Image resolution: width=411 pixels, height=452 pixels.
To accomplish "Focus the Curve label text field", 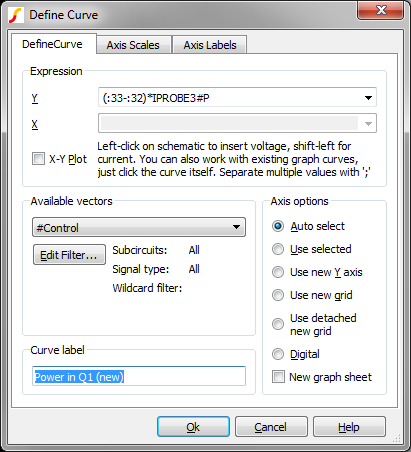I will pos(139,376).
